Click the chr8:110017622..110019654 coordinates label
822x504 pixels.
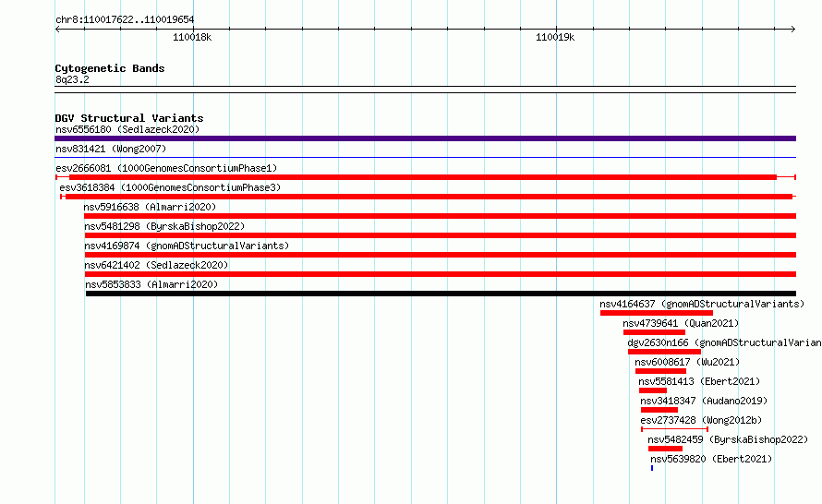point(125,20)
